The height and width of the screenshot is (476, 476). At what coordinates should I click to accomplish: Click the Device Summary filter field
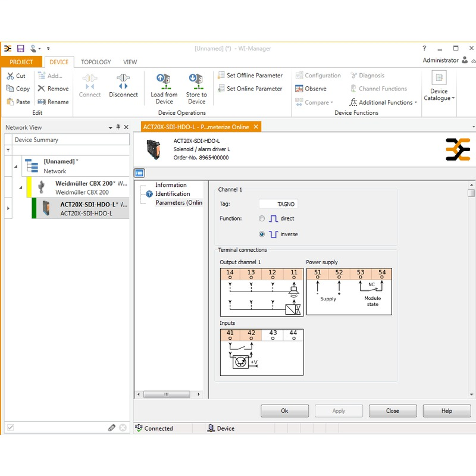tap(71, 151)
